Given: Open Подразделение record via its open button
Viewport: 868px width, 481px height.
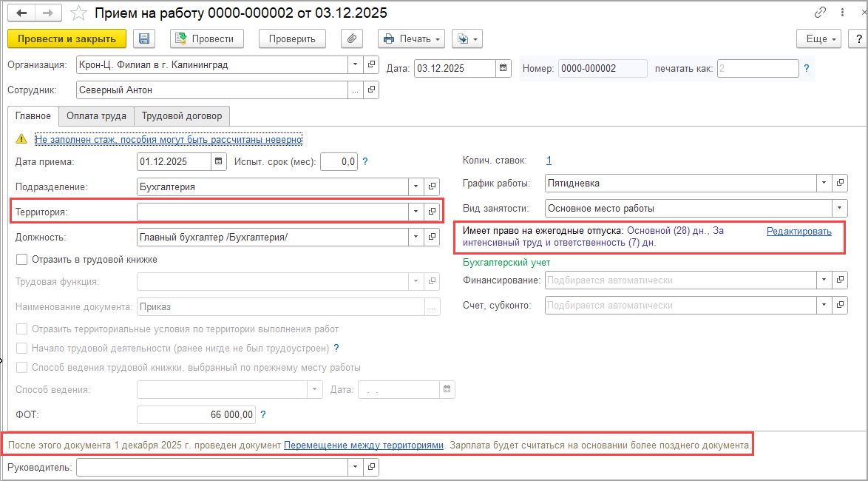Looking at the screenshot, I should 433,186.
